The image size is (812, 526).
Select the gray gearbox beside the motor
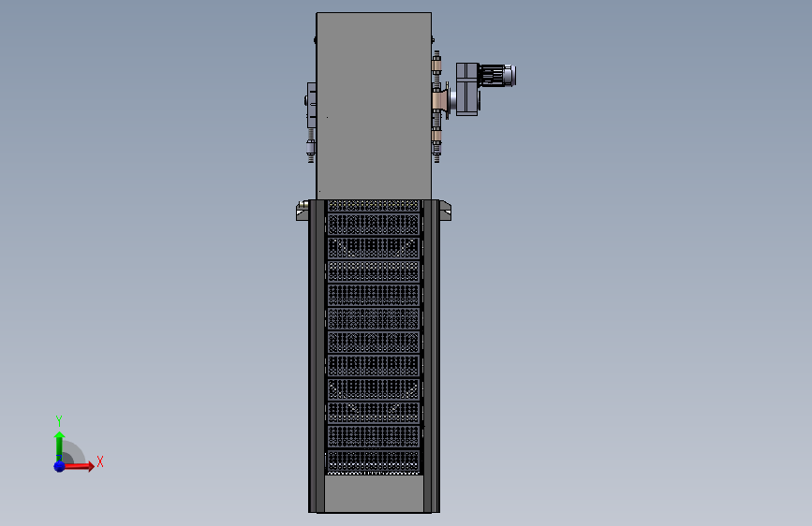[x=467, y=89]
